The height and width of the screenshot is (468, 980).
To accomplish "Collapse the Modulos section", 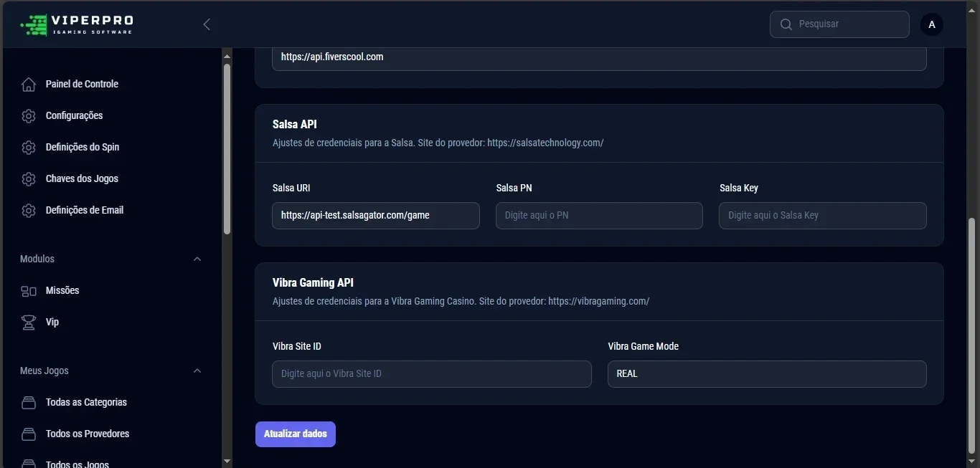I will (197, 259).
